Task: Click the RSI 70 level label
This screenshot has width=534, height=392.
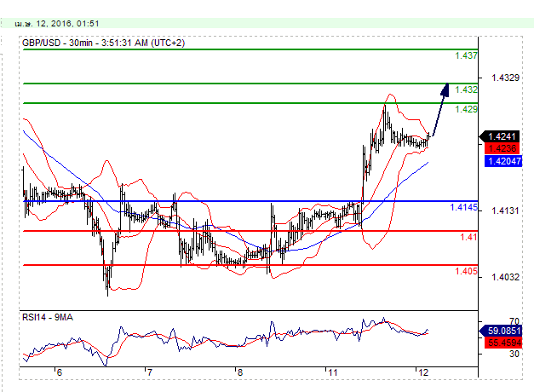Action: tap(514, 321)
